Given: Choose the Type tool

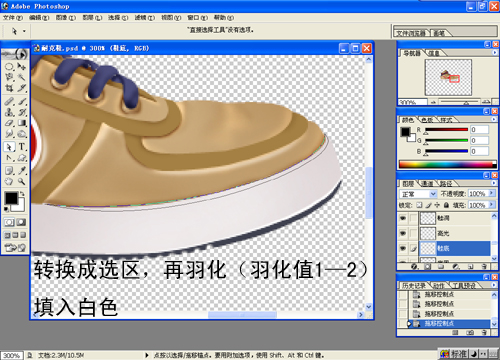Looking at the screenshot, I should pyautogui.click(x=21, y=146).
